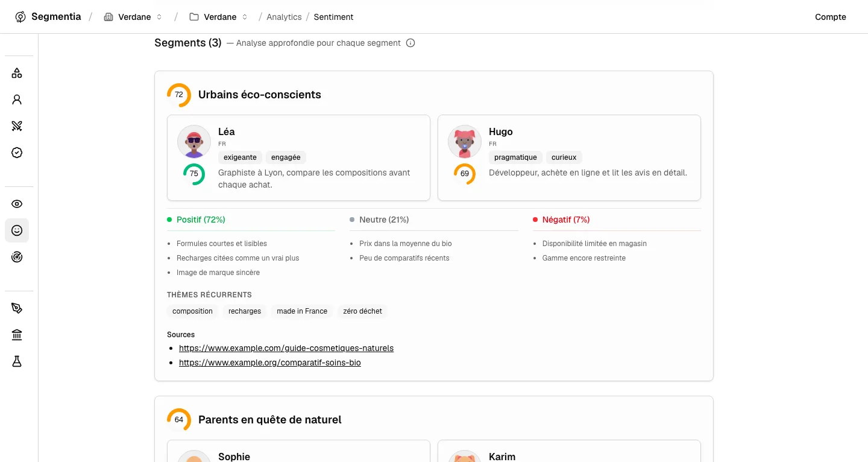Click the 'composition' theme tag
868x462 pixels.
pos(192,311)
